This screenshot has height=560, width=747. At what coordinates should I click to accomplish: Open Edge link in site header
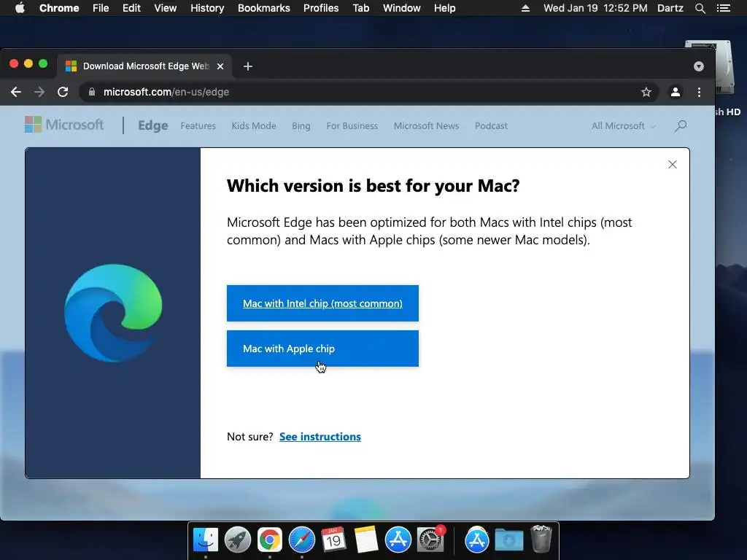coord(153,125)
